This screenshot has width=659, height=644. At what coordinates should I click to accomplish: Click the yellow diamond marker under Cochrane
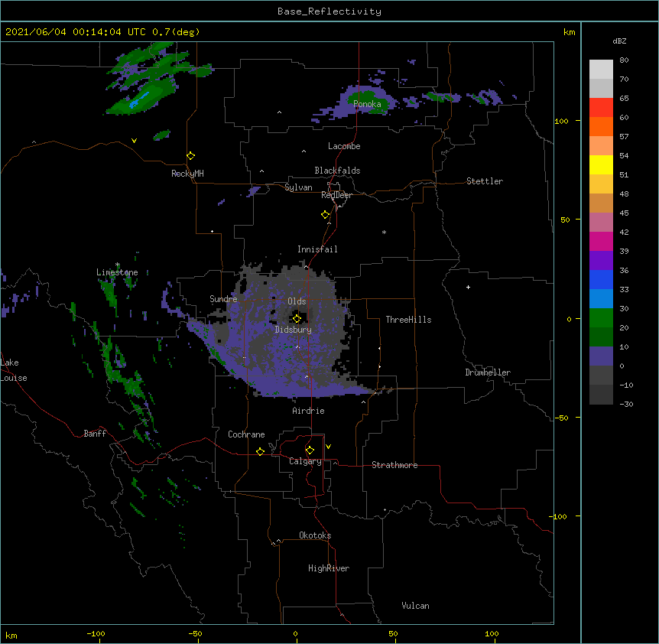(260, 451)
